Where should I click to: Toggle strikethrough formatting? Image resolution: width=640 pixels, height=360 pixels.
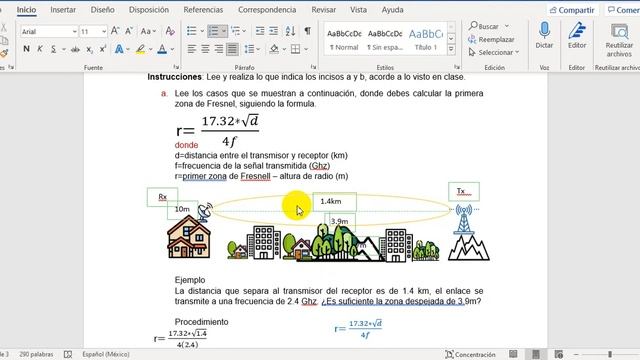(x=75, y=49)
